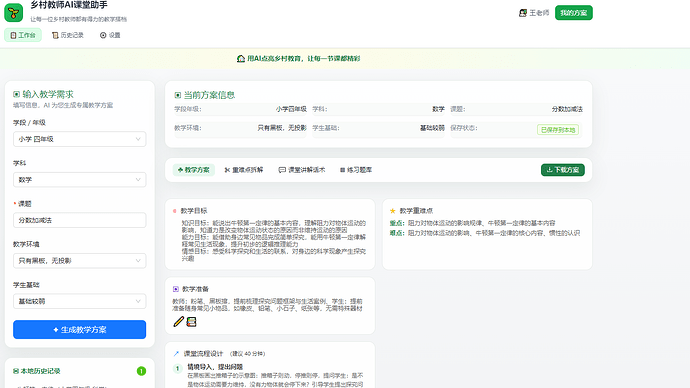This screenshot has width=690, height=388.
Task: Click the 只有黑板，无投影 value in 当前方案信息
Action: (282, 128)
